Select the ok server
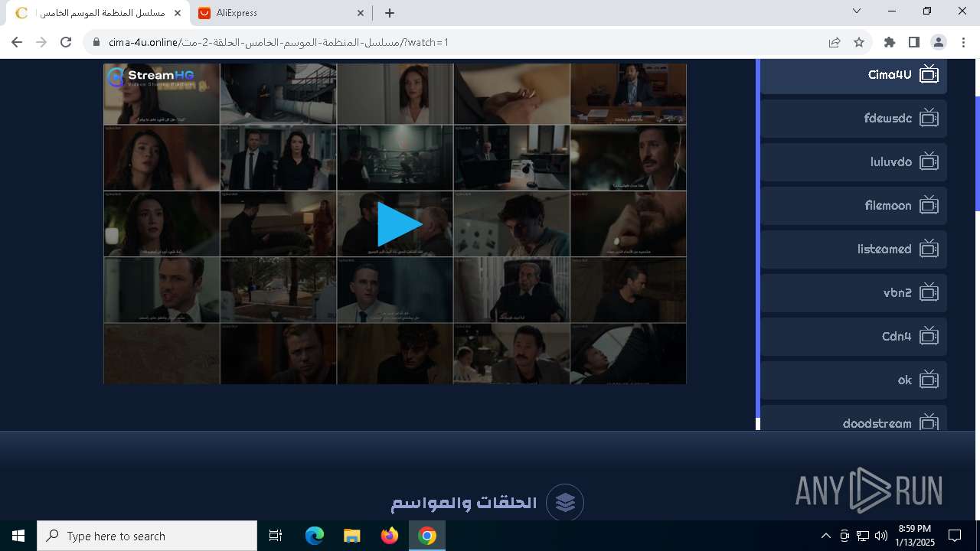Viewport: 980px width, 551px height. (854, 380)
